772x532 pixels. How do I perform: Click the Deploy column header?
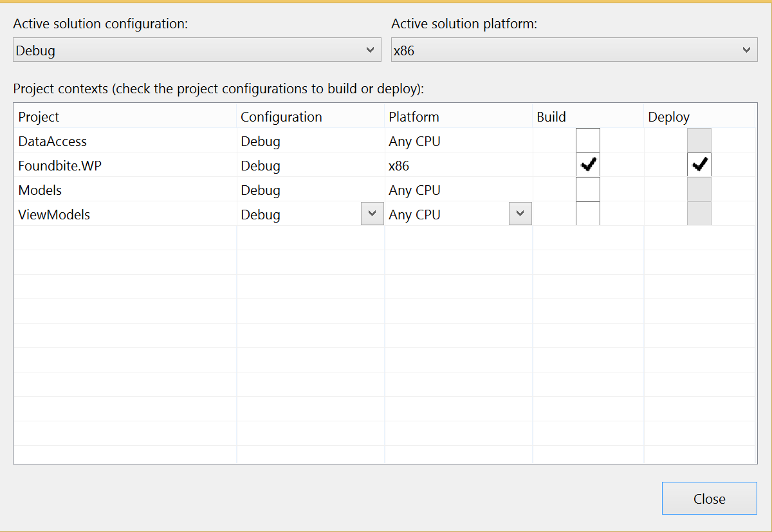[668, 116]
